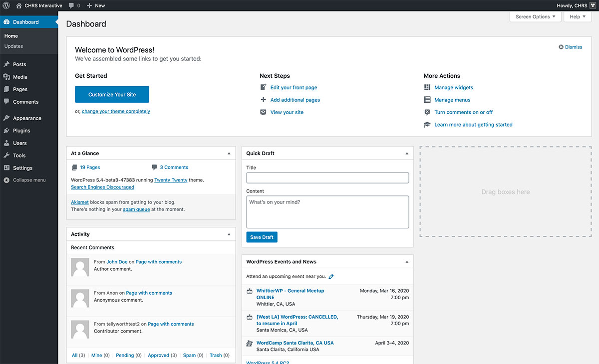Open the Dashboard menu item

(29, 22)
